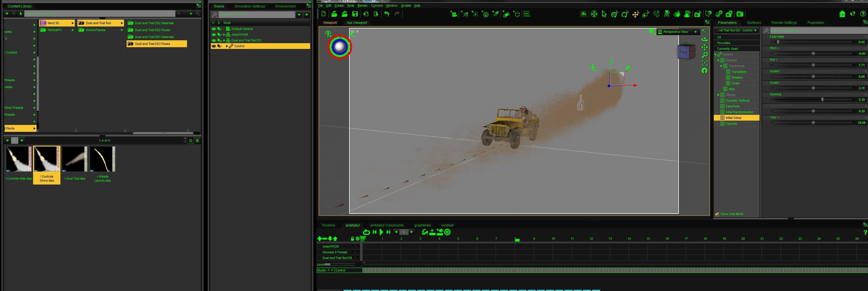
Task: Select the Translate tool with yellow arrows
Action: pos(636,14)
